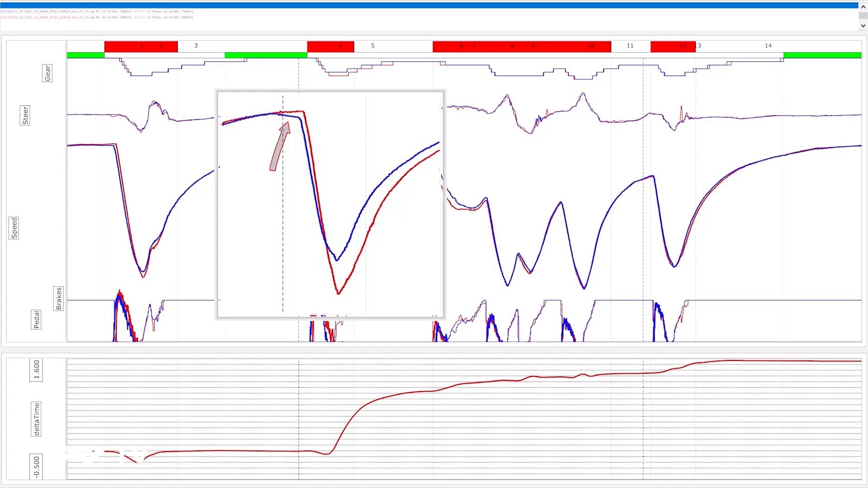Click the green bar after sector 14

[822, 55]
